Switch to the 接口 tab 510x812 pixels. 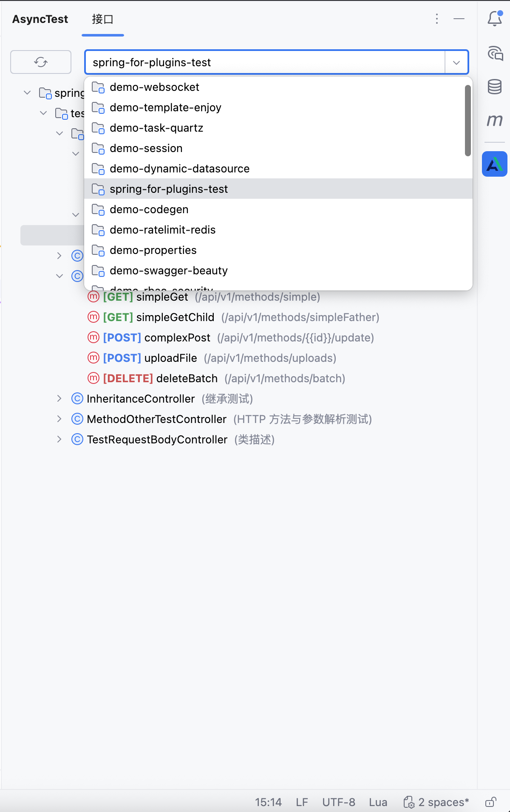pyautogui.click(x=102, y=20)
